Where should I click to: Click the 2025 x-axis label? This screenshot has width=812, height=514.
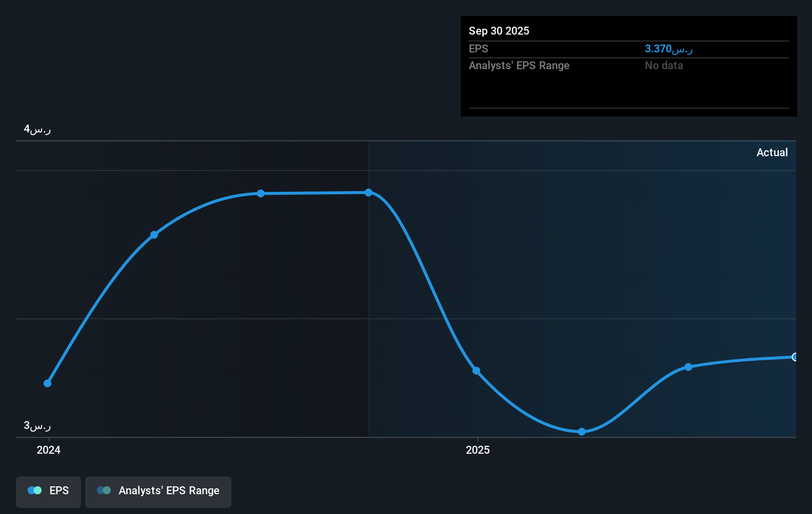click(478, 450)
